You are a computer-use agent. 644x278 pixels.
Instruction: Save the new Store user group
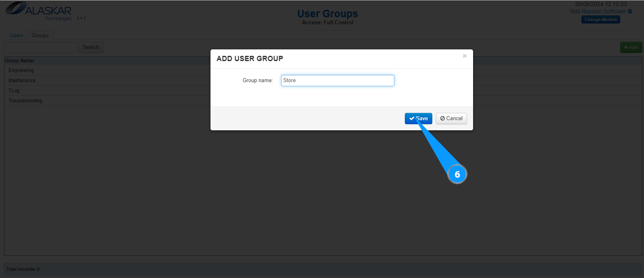click(x=418, y=119)
